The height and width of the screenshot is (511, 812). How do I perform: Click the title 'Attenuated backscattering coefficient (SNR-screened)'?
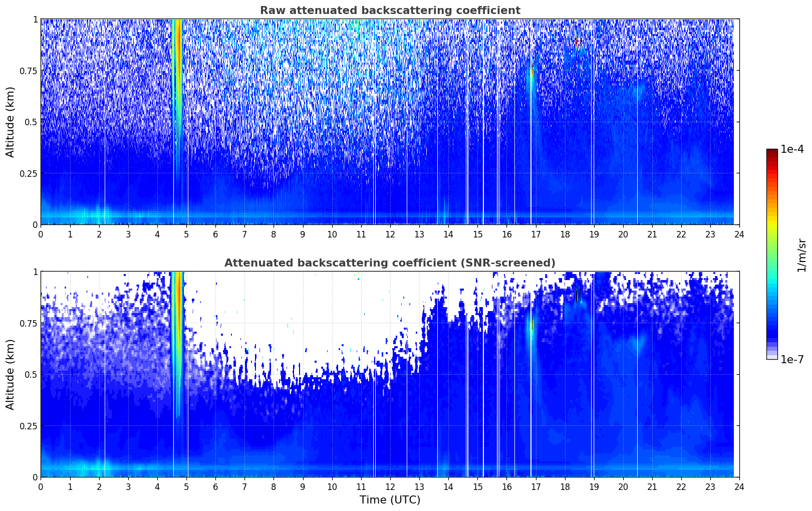(x=390, y=263)
